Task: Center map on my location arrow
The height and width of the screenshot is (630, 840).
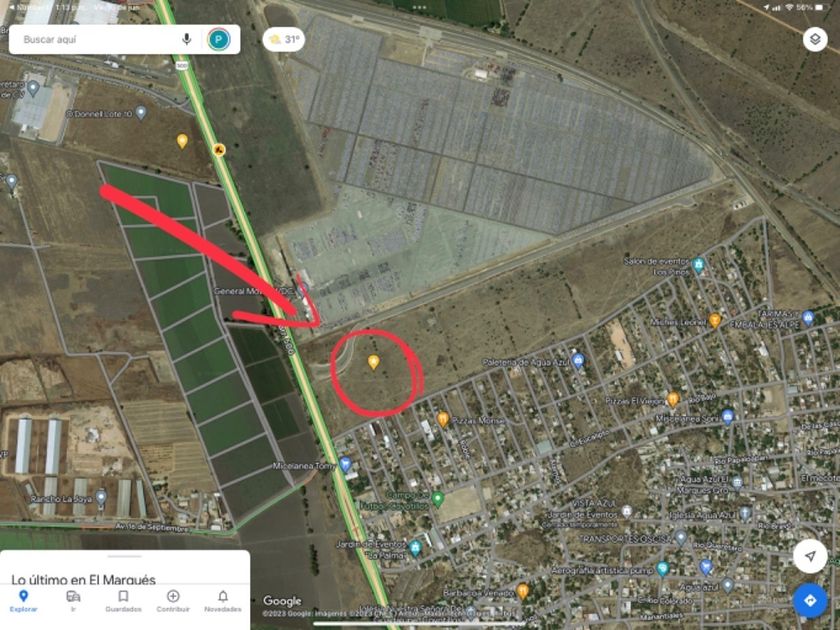Action: (x=809, y=556)
